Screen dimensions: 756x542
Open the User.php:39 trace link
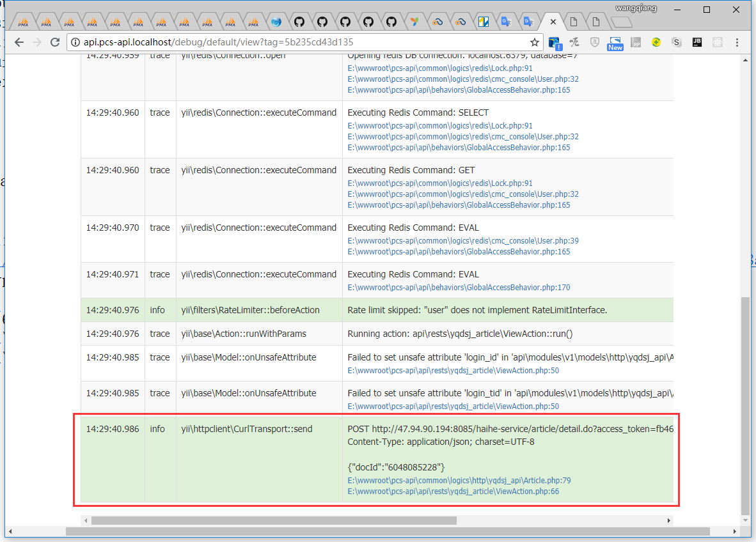coord(463,241)
